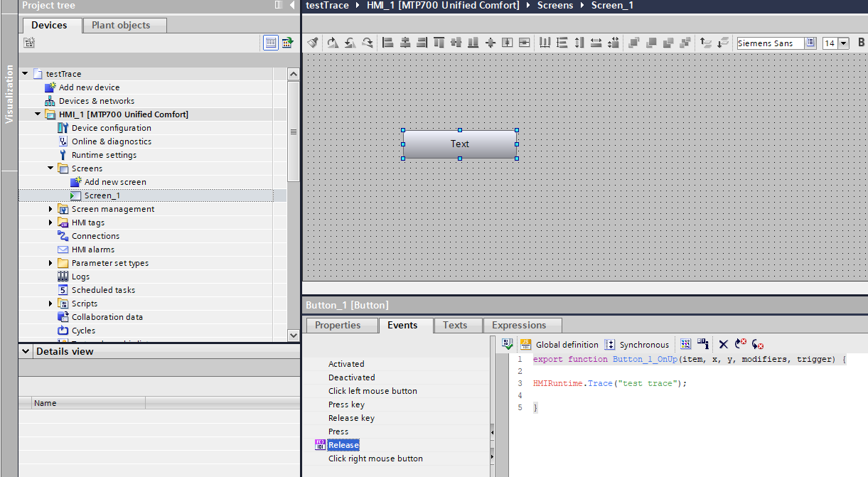868x477 pixels.
Task: Collapse the Screens folder in tree
Action: 51,168
